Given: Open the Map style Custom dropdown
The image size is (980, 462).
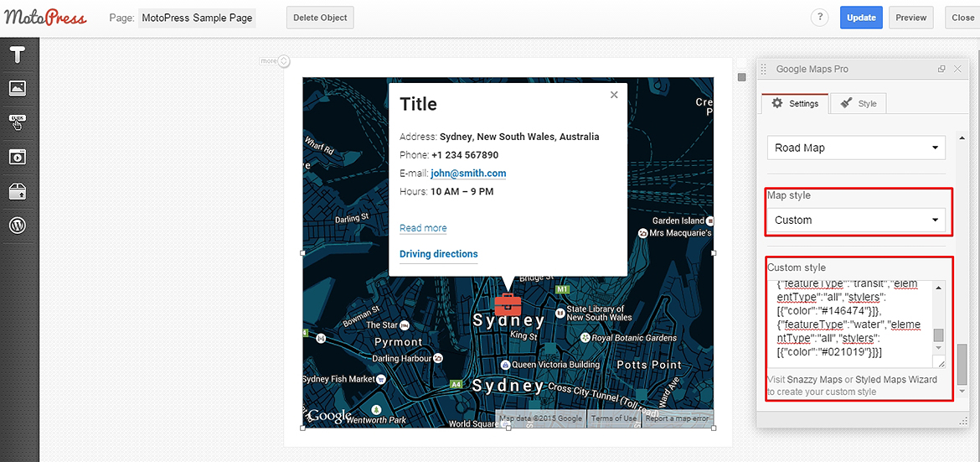Looking at the screenshot, I should (856, 220).
